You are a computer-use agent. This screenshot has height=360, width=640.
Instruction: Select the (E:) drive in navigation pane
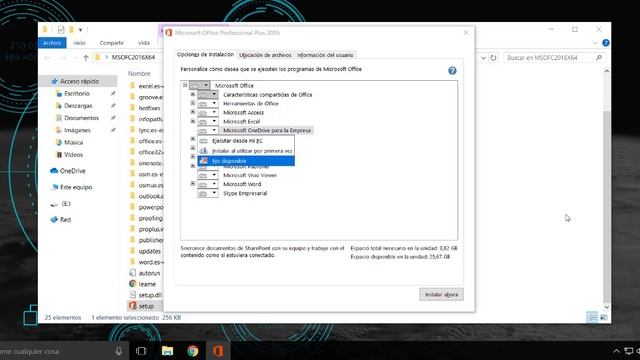point(60,204)
